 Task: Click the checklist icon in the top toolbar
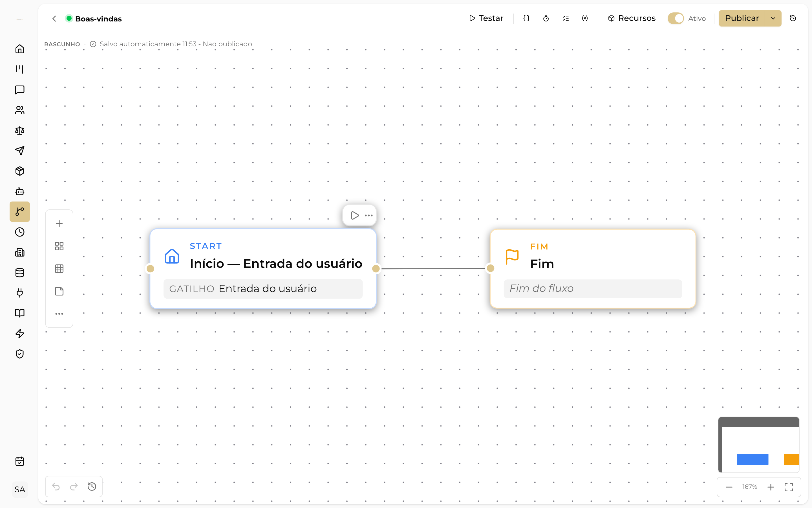tap(566, 18)
